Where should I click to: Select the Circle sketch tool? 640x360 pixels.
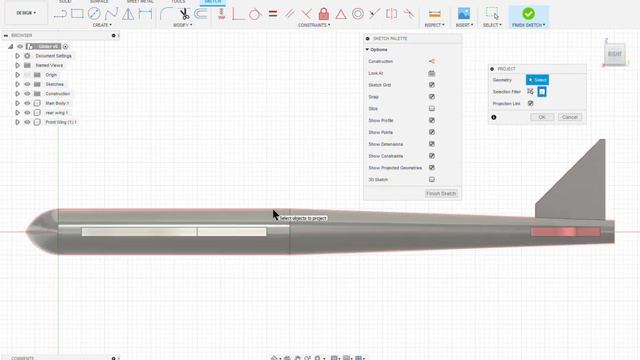[94, 14]
